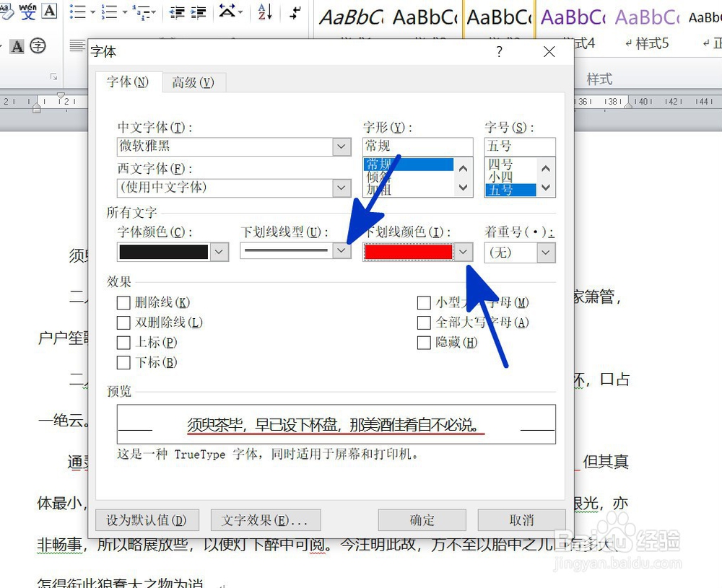
Task: Switch to the 高级 tab
Action: click(193, 82)
